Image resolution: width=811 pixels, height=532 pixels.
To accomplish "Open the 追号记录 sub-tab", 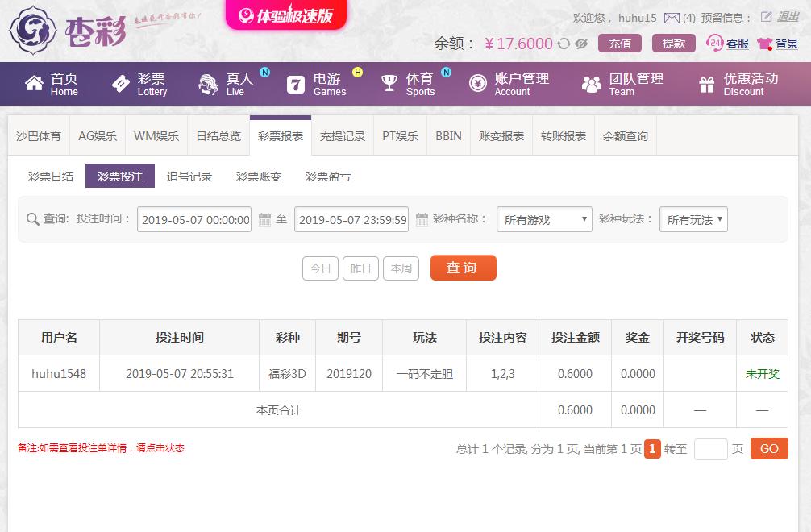I will (x=189, y=177).
